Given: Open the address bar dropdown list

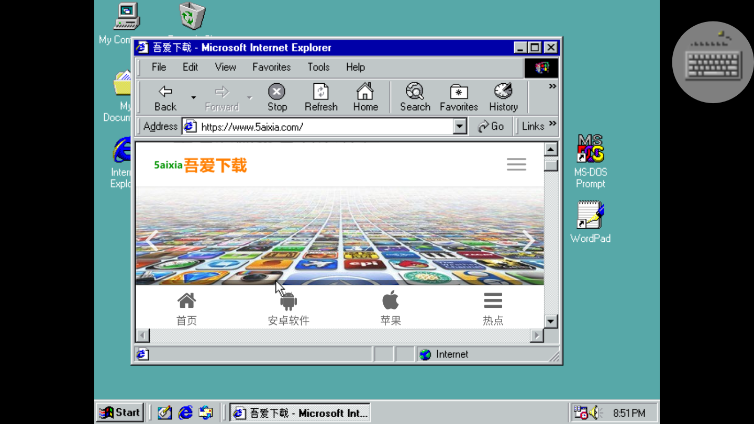Looking at the screenshot, I should [x=460, y=126].
